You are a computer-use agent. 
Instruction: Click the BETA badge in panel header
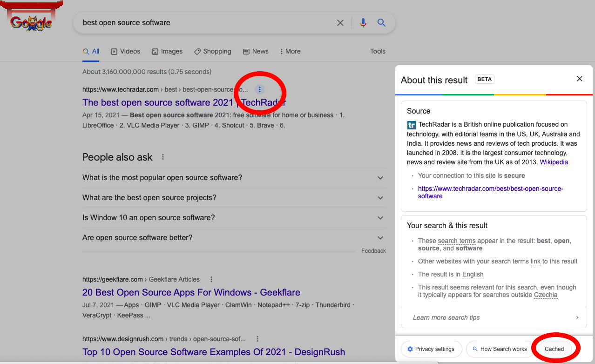pos(485,79)
